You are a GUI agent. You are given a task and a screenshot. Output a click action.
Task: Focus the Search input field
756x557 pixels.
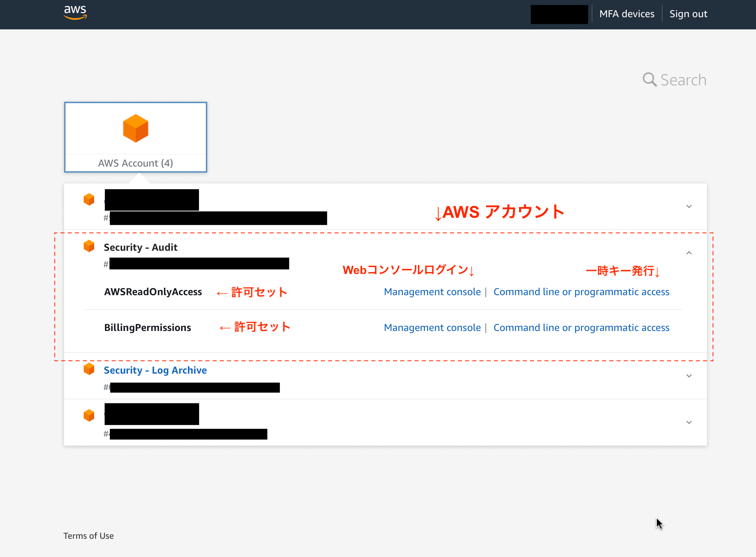point(683,80)
